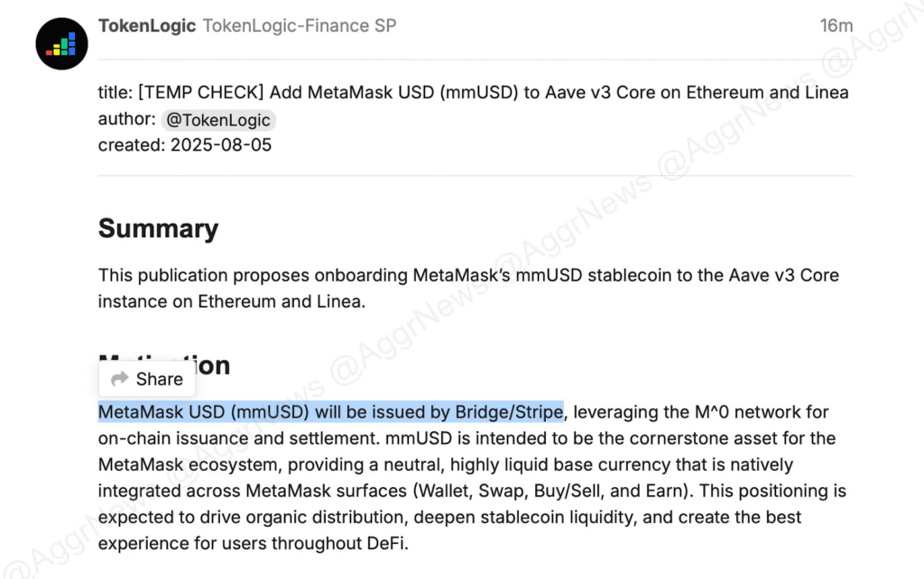Image resolution: width=924 pixels, height=579 pixels.
Task: Click the blue bar in the avatar logo
Action: point(72,43)
